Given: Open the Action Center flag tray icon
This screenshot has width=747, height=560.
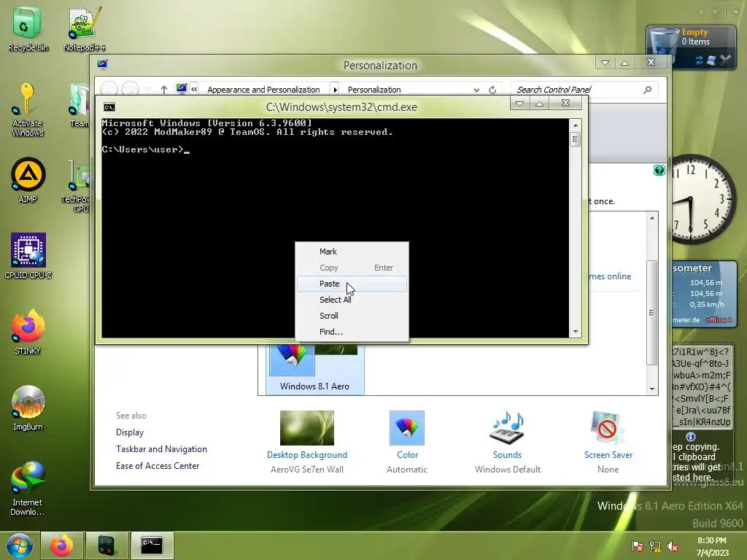Looking at the screenshot, I should (x=638, y=546).
